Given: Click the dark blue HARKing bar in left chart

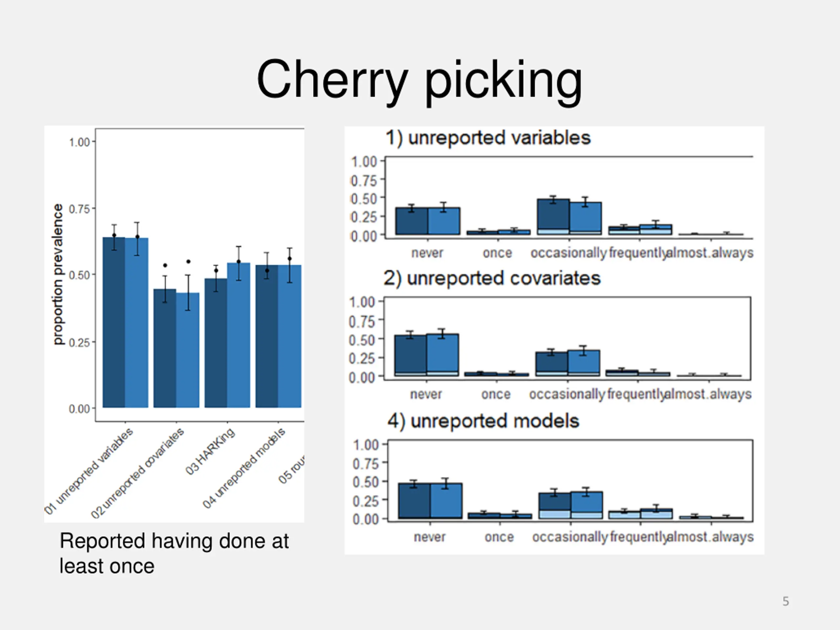Looking at the screenshot, I should tap(216, 343).
